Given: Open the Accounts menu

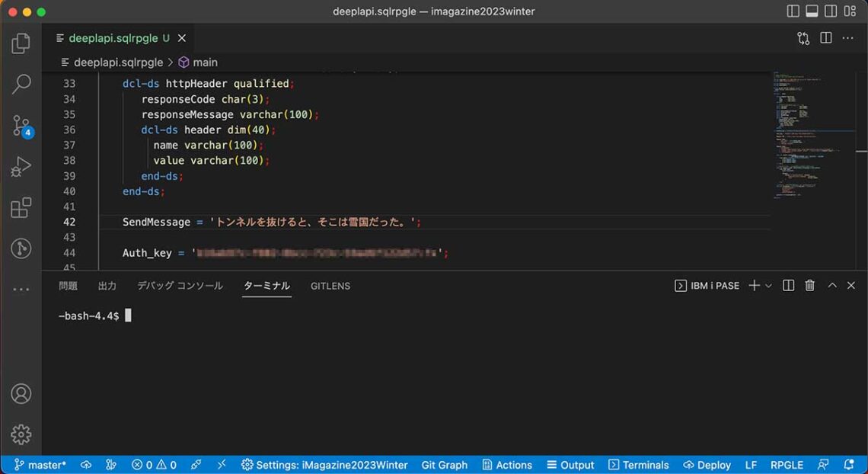Looking at the screenshot, I should 21,394.
